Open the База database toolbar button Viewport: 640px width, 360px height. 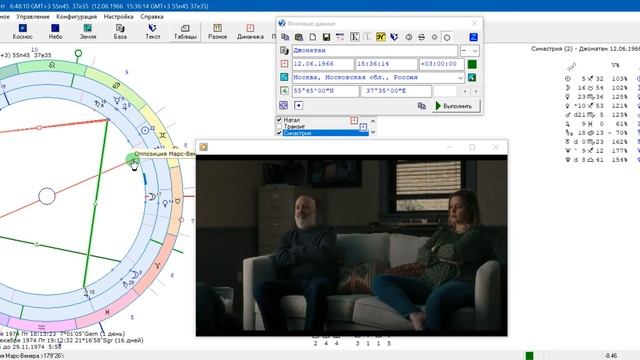(x=120, y=31)
